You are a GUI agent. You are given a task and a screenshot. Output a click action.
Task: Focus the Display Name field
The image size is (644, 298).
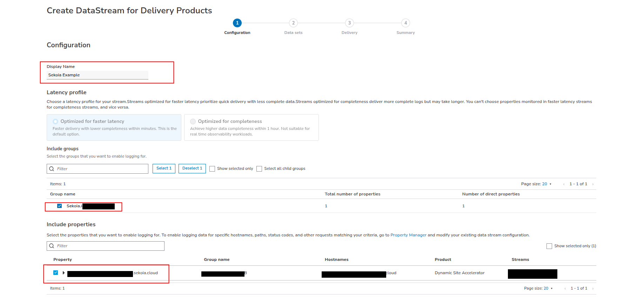98,75
